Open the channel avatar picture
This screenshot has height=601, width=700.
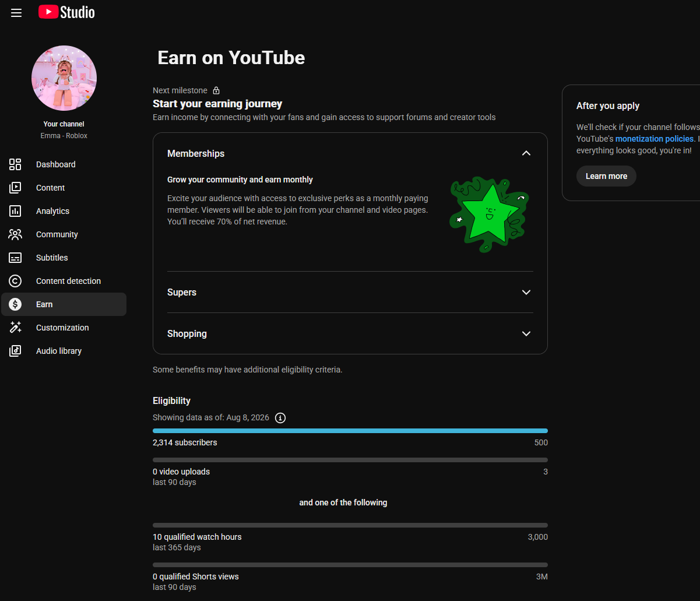tap(64, 78)
